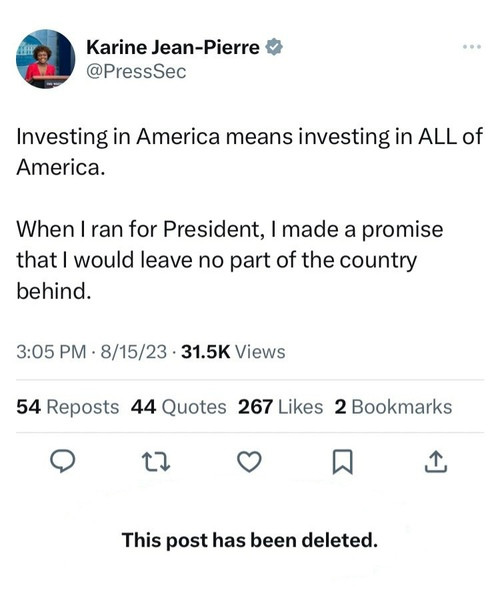Open Karine Jean-Pierre profile picture
The height and width of the screenshot is (604, 500).
(x=45, y=59)
